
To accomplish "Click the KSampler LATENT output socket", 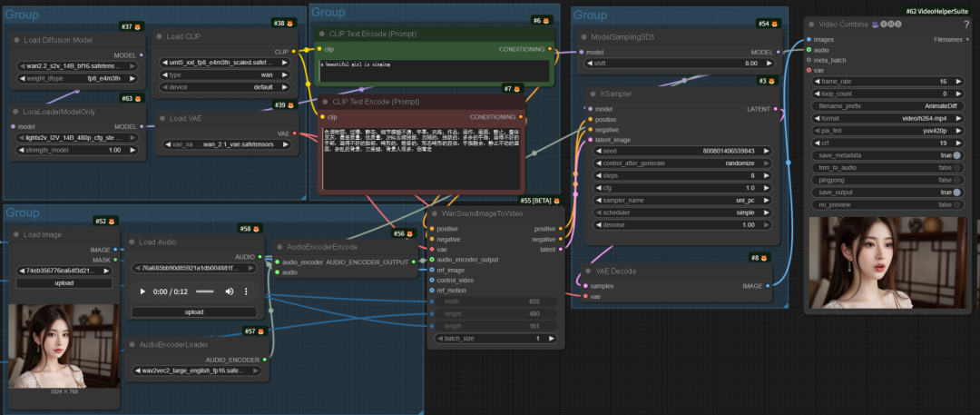I will pyautogui.click(x=776, y=110).
